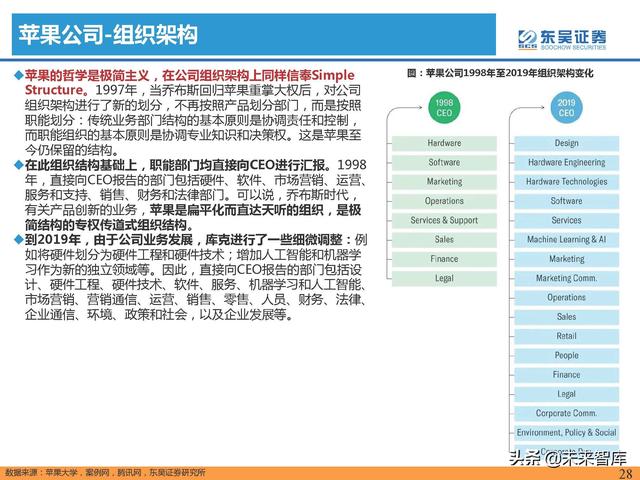640x480 pixels.
Task: Select the green Software box under 1998 CEO
Action: [444, 162]
